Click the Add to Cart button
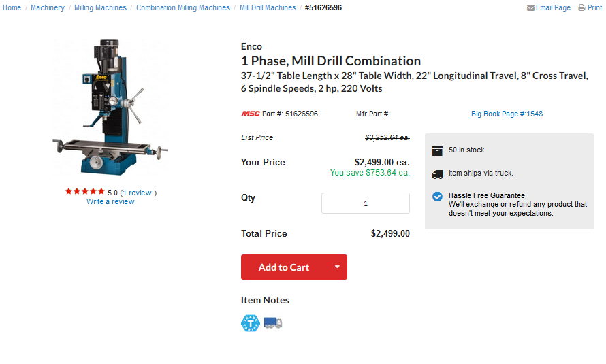Screen dimensions: 606x364 pos(284,267)
